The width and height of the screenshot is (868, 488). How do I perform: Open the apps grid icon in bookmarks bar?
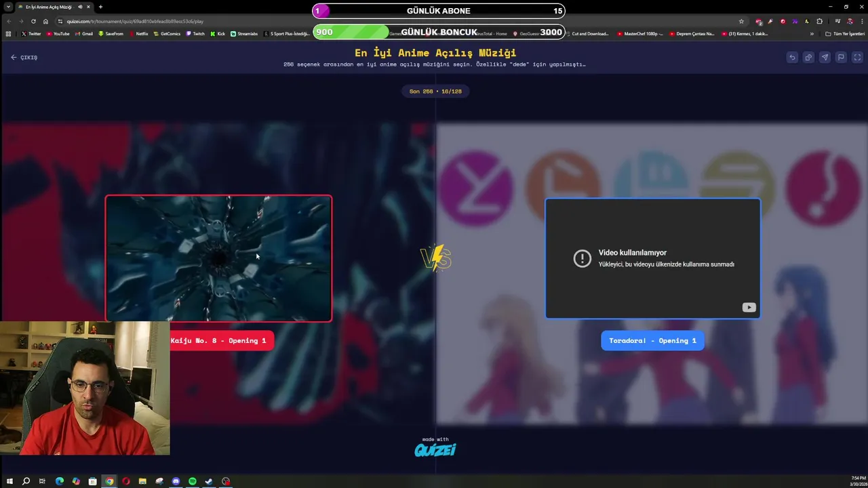pos(8,34)
